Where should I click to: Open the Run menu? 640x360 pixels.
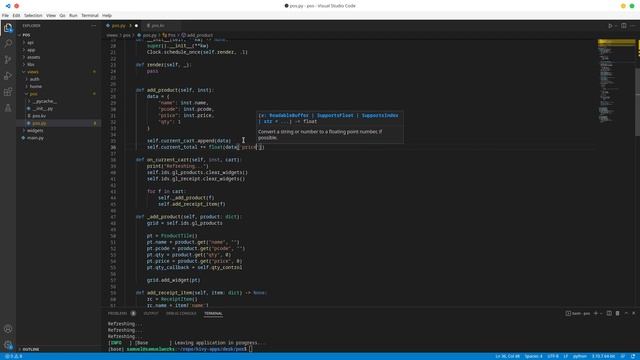tap(73, 16)
